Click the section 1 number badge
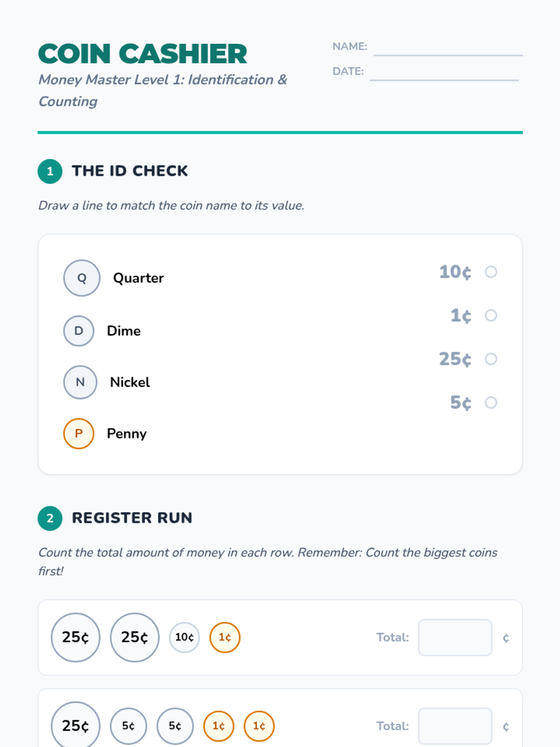 coord(50,171)
